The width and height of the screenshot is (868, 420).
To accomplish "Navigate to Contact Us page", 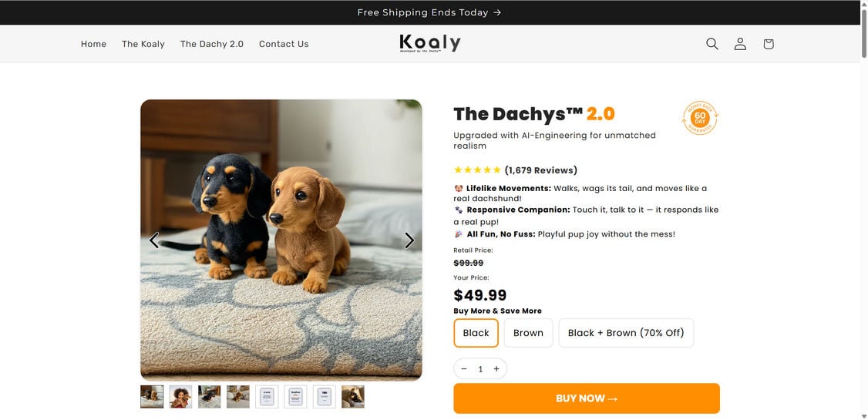I will click(x=284, y=44).
